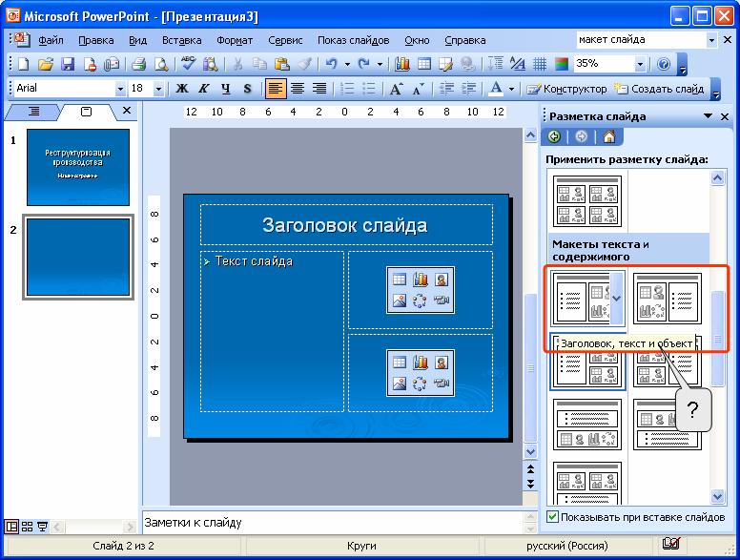Image resolution: width=740 pixels, height=560 pixels.
Task: Select slide 1 thumbnail
Action: tap(78, 167)
